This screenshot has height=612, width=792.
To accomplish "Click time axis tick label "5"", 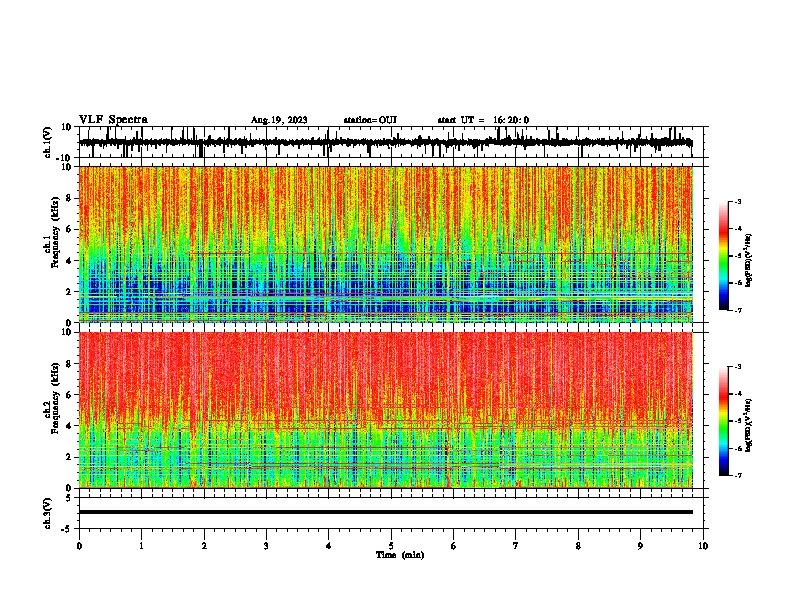I will coord(391,546).
